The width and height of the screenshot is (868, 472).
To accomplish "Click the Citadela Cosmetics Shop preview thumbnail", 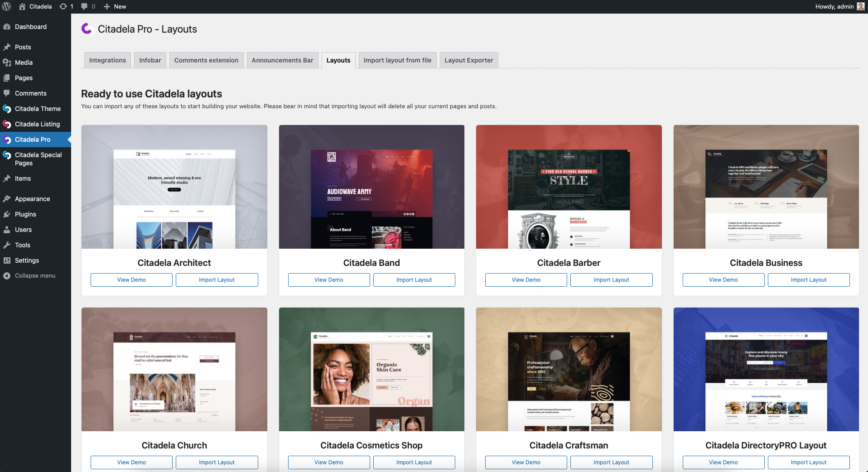I will [x=371, y=369].
